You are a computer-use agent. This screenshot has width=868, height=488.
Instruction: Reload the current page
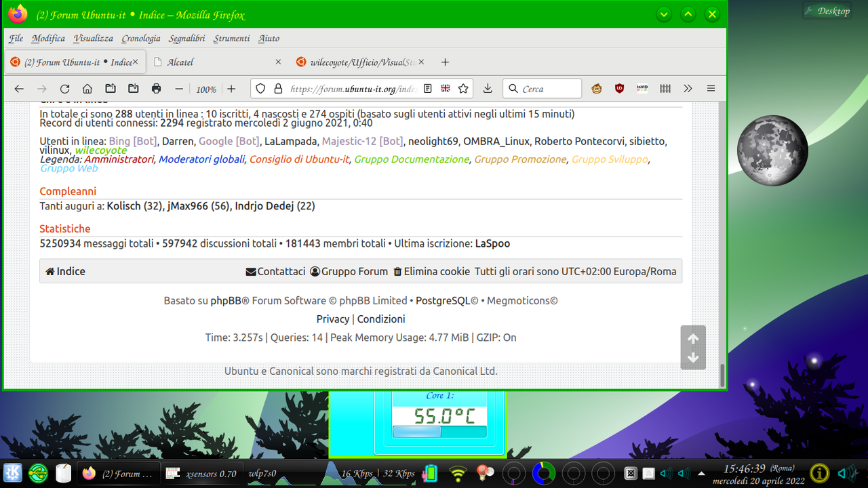pos(64,89)
